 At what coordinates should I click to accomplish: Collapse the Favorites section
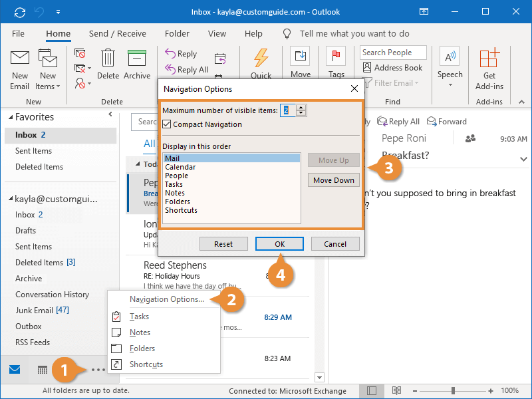tap(11, 117)
